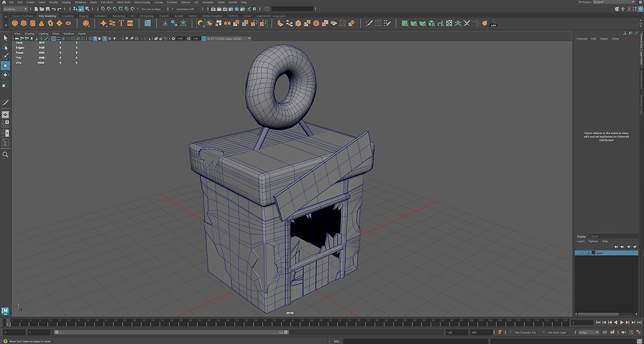Go to end of playback range

coord(639,322)
